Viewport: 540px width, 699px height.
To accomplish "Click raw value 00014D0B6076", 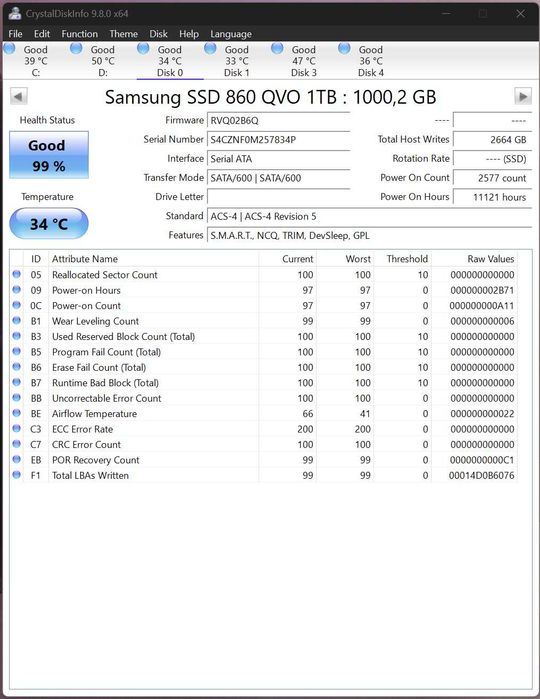I will pos(481,475).
